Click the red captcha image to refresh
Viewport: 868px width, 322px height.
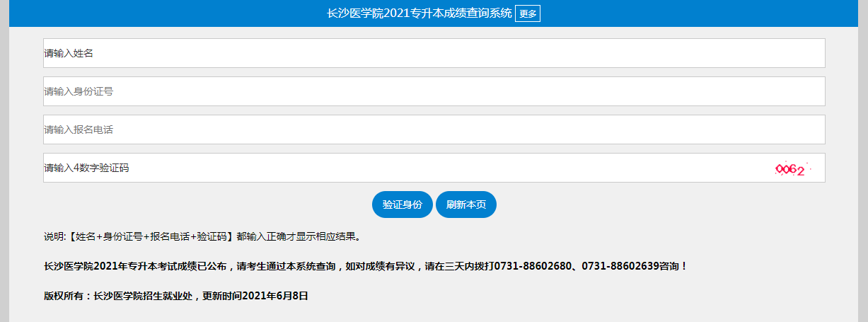pos(791,169)
